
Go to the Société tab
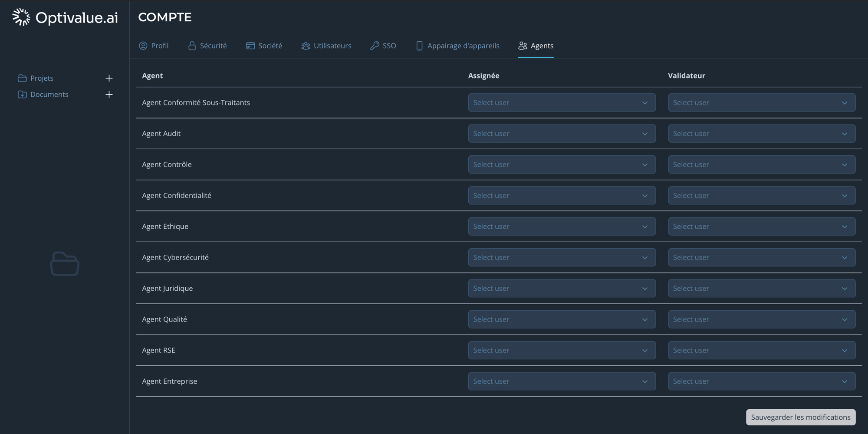tap(264, 46)
